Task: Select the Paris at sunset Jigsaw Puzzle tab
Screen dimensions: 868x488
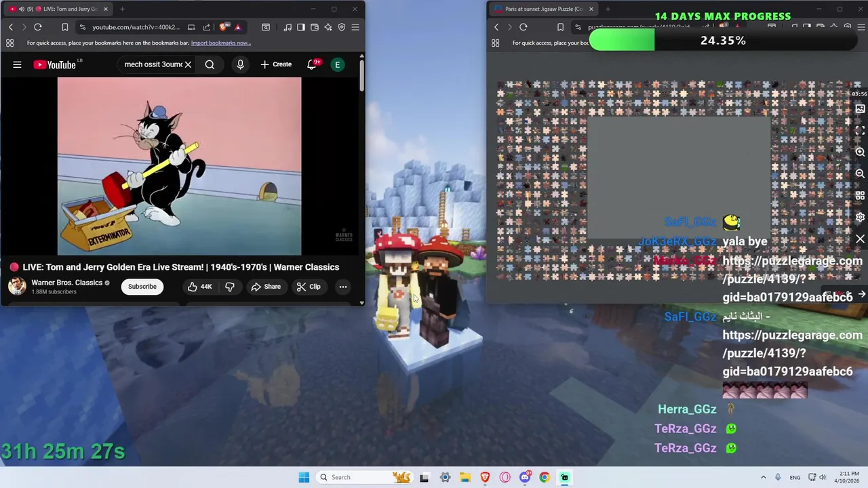Action: click(x=542, y=9)
